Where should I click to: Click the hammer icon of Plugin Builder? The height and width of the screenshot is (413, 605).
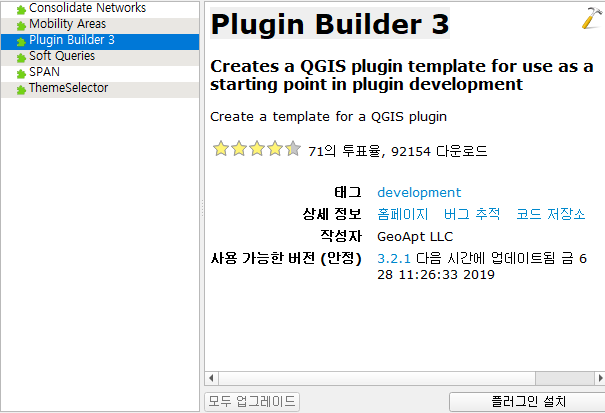coord(592,18)
